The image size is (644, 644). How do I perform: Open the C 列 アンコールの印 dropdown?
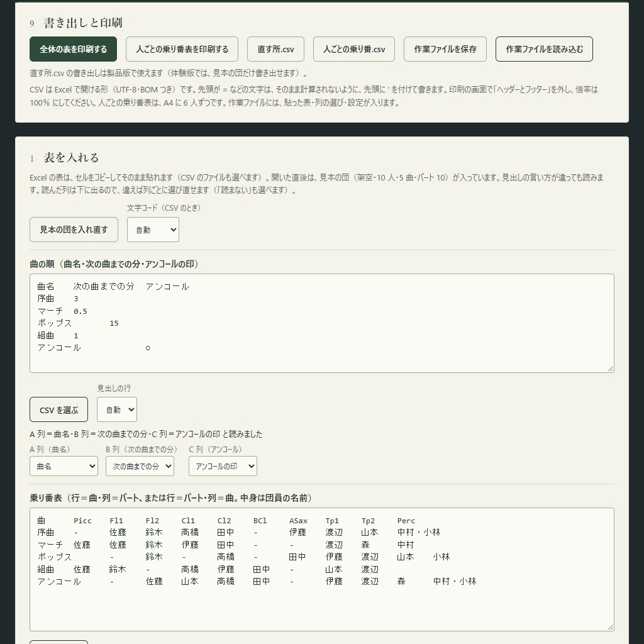point(223,466)
